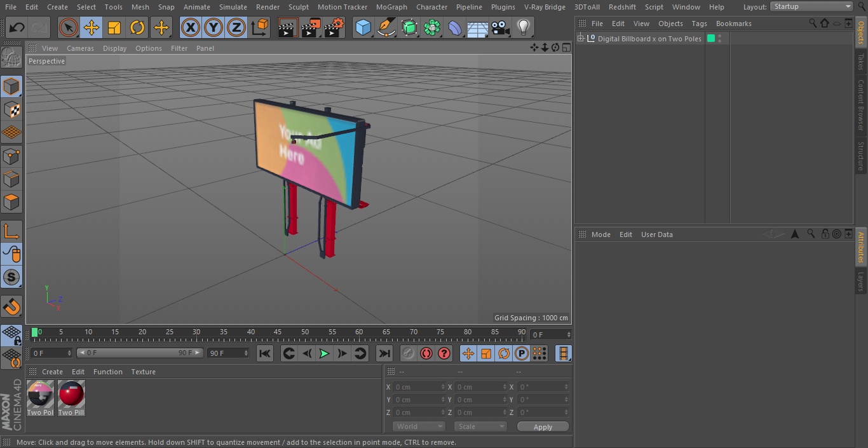Enable the Axis tool icon

tap(11, 231)
